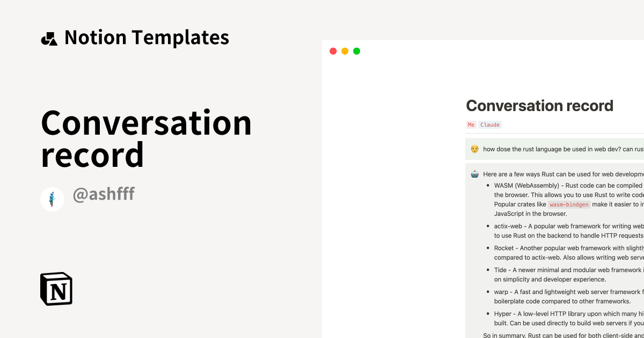The height and width of the screenshot is (338, 644).
Task: Toggle the 'Claude' tag filter
Action: [x=489, y=124]
